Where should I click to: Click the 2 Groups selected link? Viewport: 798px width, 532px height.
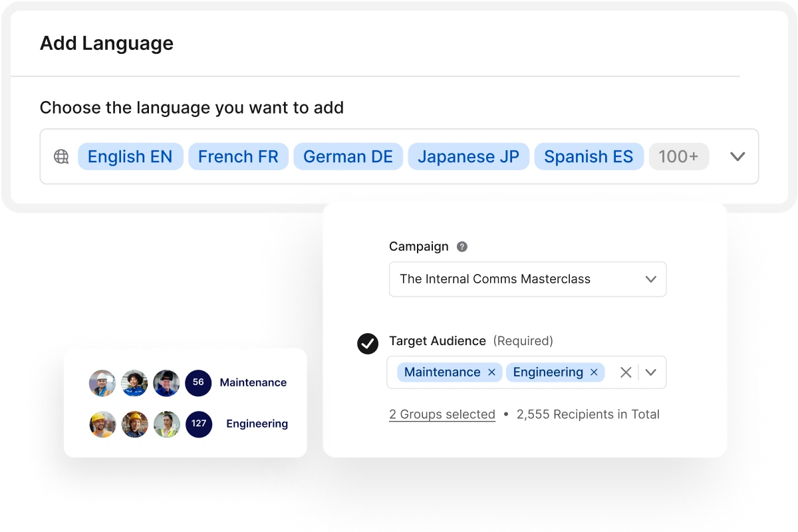point(442,414)
